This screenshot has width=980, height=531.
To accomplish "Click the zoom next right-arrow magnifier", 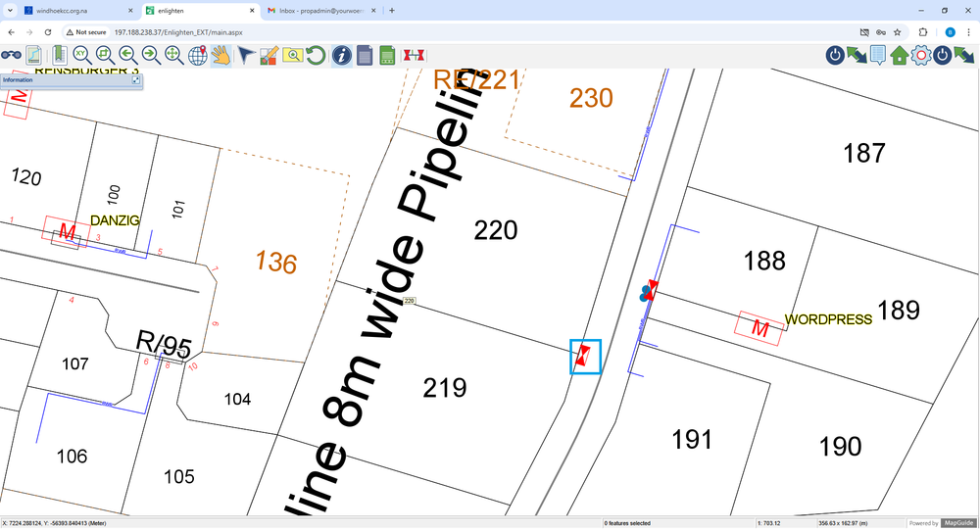I will 151,55.
